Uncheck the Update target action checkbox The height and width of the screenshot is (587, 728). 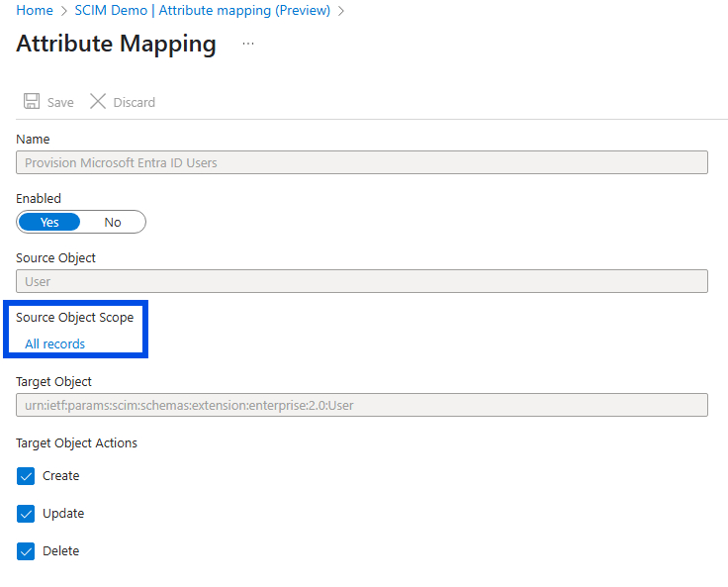click(x=27, y=514)
